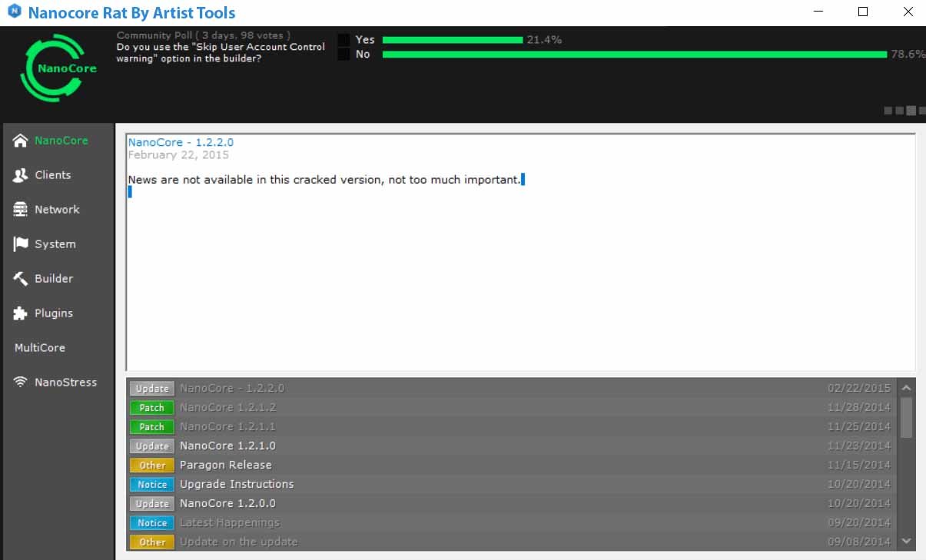Open the Upgrade Instructions notice
The image size is (926, 560).
[511, 485]
